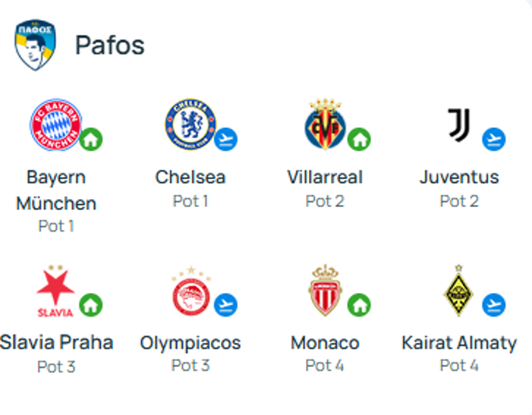Click the Villarreal club badge

click(324, 125)
